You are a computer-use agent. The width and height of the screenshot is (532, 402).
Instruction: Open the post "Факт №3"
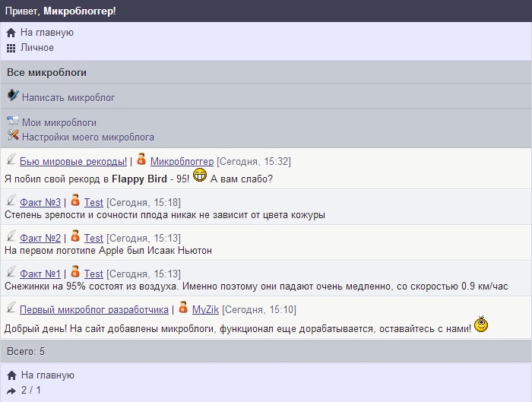[40, 203]
